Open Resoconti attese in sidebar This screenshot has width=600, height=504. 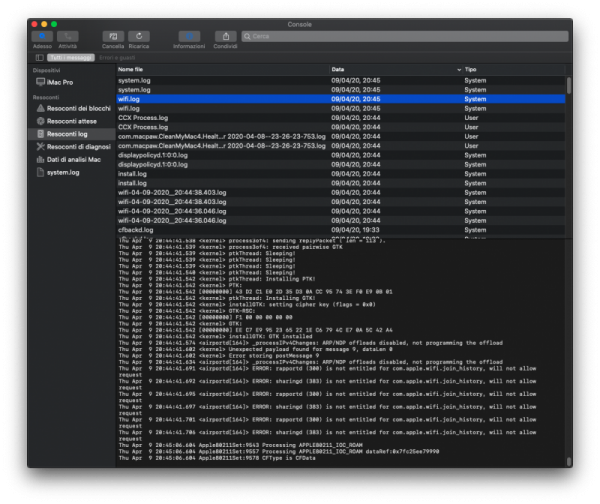tap(71, 119)
